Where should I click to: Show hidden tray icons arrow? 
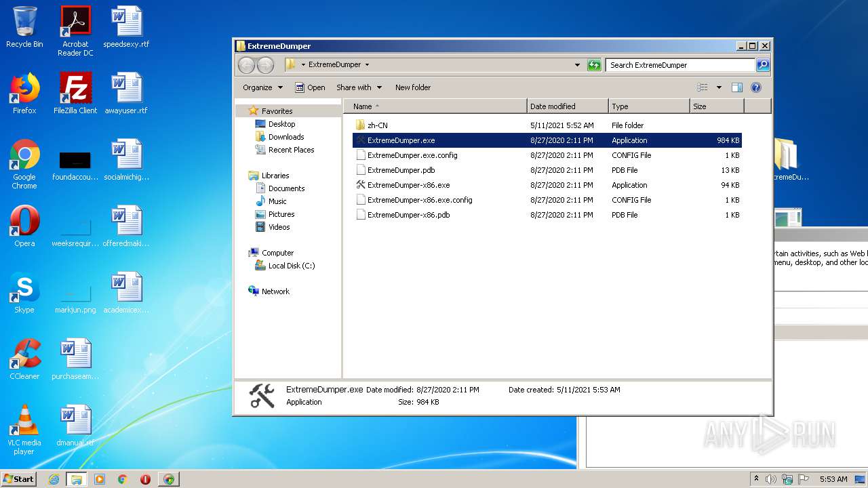pos(756,479)
